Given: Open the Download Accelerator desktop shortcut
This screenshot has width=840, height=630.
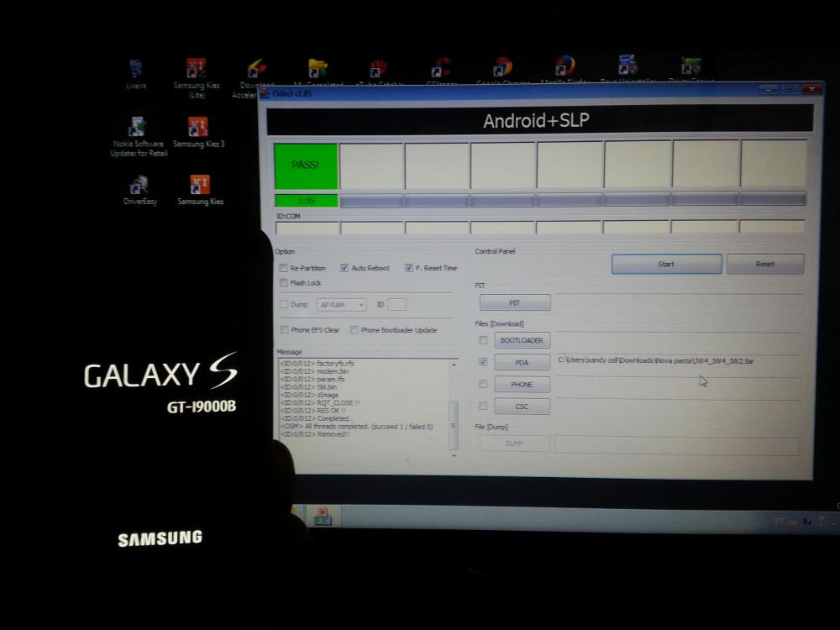Looking at the screenshot, I should [255, 77].
